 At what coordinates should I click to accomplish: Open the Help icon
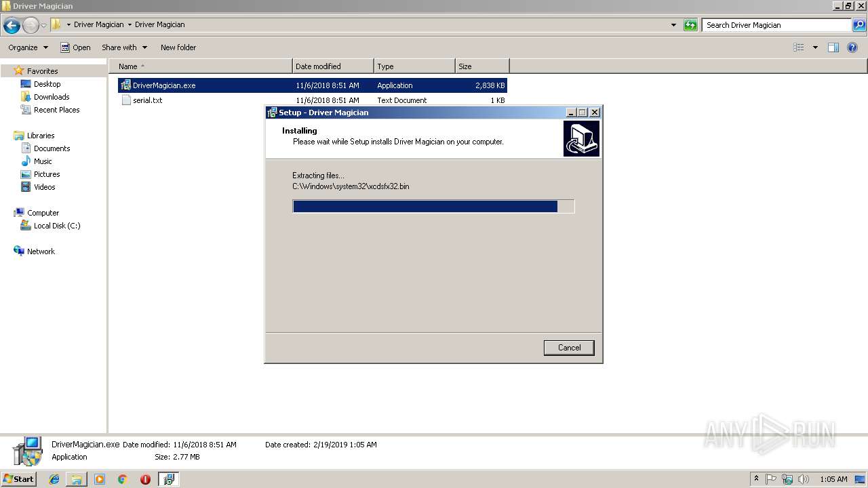[x=852, y=47]
